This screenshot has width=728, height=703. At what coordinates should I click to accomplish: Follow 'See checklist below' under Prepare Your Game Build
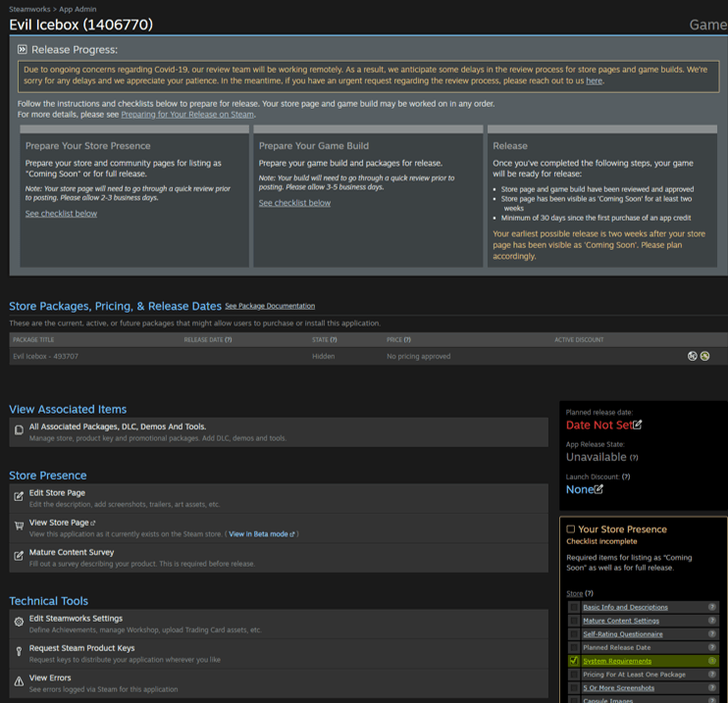click(x=294, y=203)
